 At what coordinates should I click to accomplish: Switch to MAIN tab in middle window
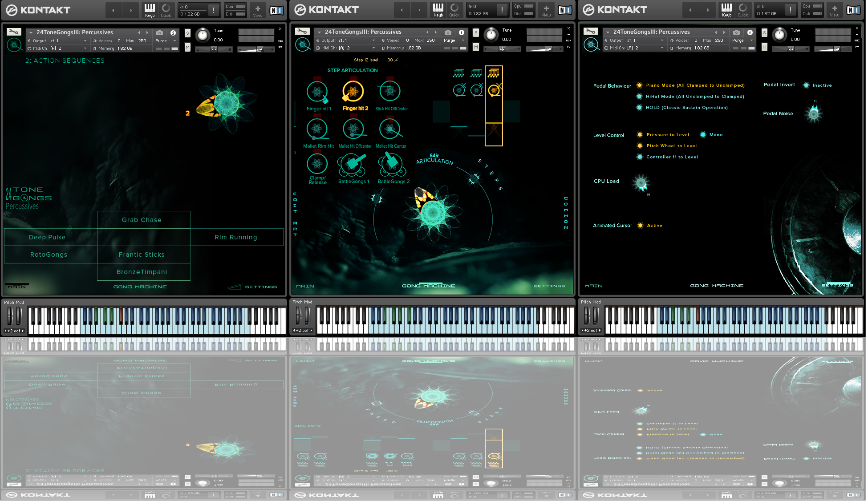(305, 286)
